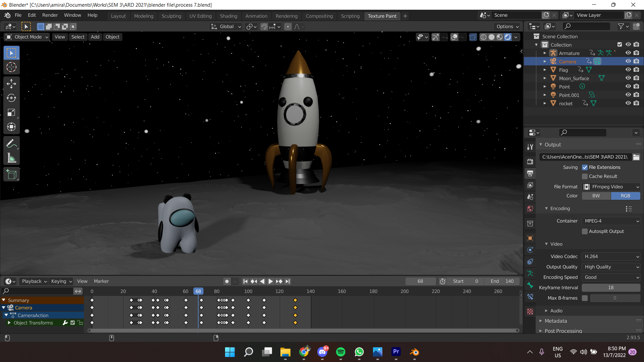The image size is (644, 362).
Task: Click the Keyframe Interval slider
Action: tap(611, 288)
